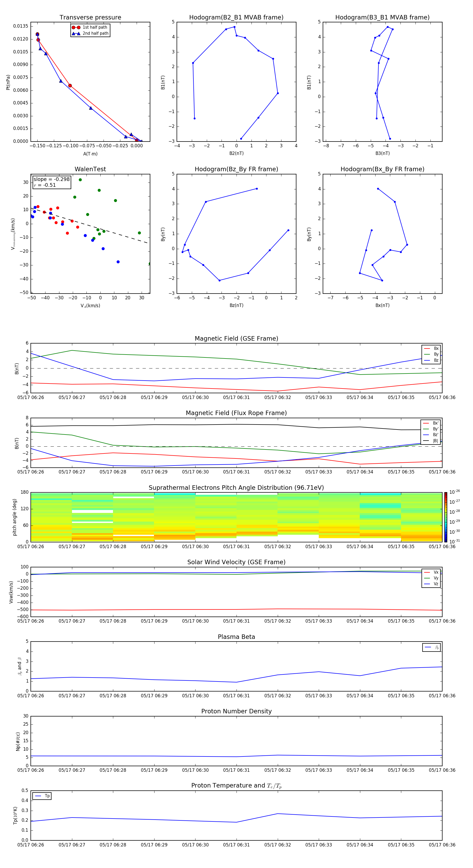Click the 'V_remaining(km/s)' y-axis label
The width and height of the screenshot is (473, 868).
(13, 234)
